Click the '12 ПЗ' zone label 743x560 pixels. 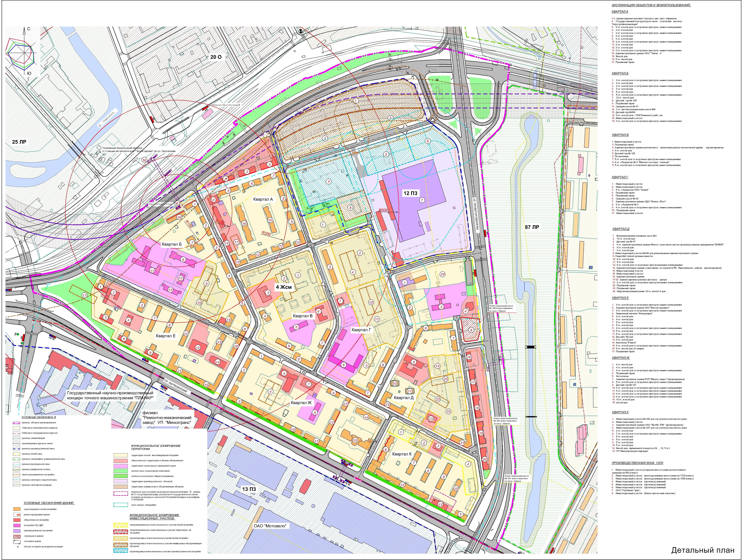pos(410,193)
